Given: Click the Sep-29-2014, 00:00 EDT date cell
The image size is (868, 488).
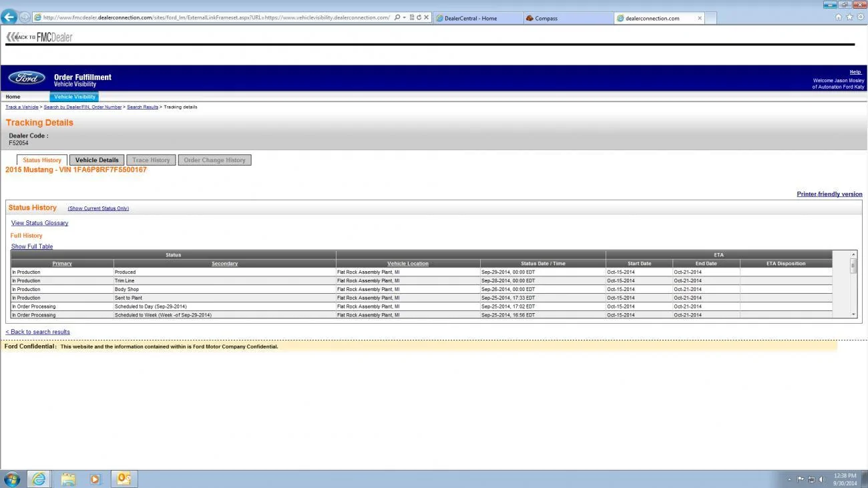Looking at the screenshot, I should coord(543,272).
